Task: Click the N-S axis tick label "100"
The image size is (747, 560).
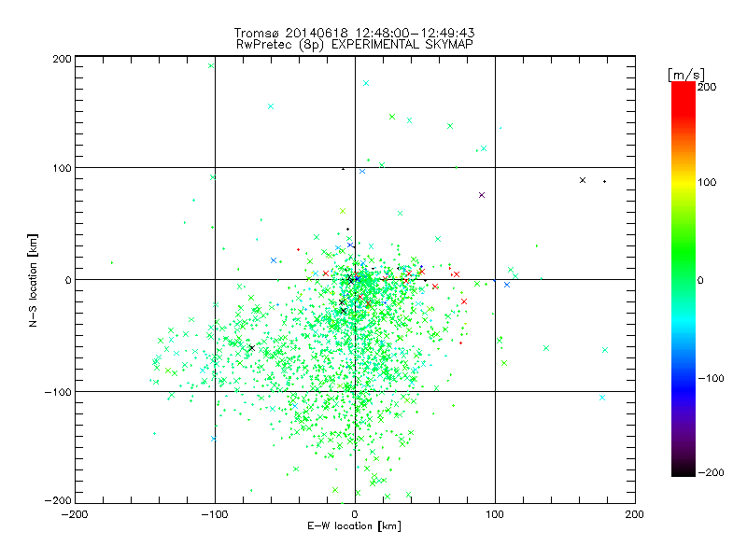Action: [62, 168]
